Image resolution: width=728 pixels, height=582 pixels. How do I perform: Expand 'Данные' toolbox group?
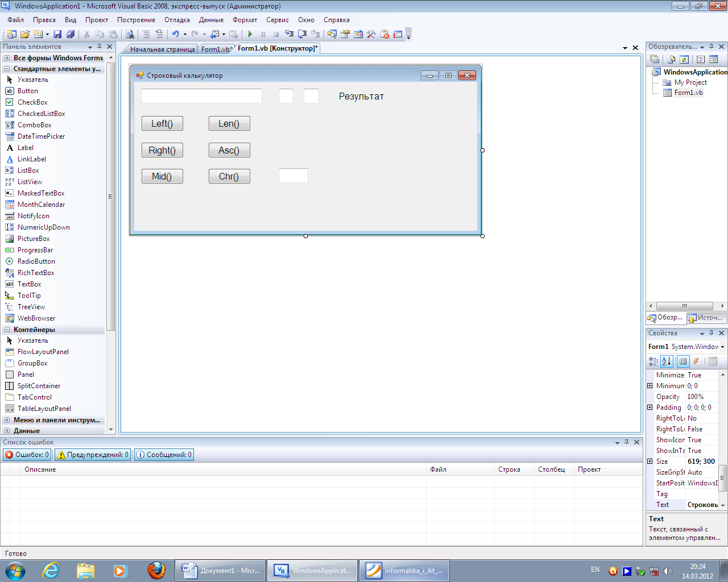point(7,431)
